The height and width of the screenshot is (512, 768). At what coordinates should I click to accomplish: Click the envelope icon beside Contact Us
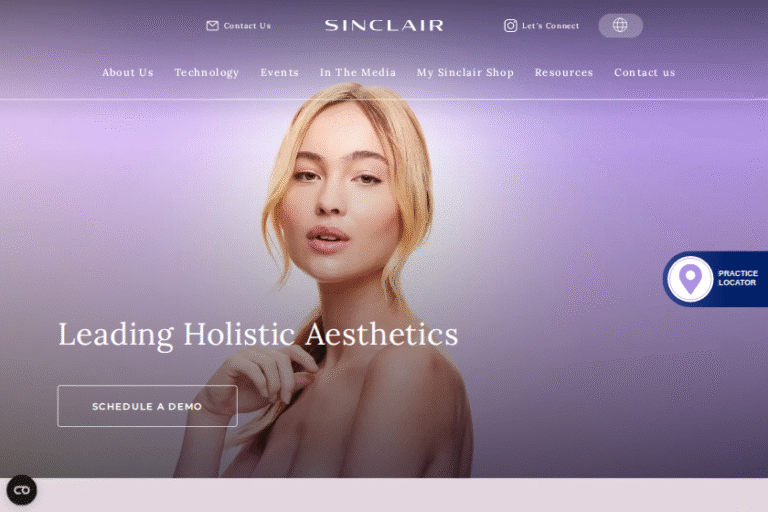(x=212, y=25)
